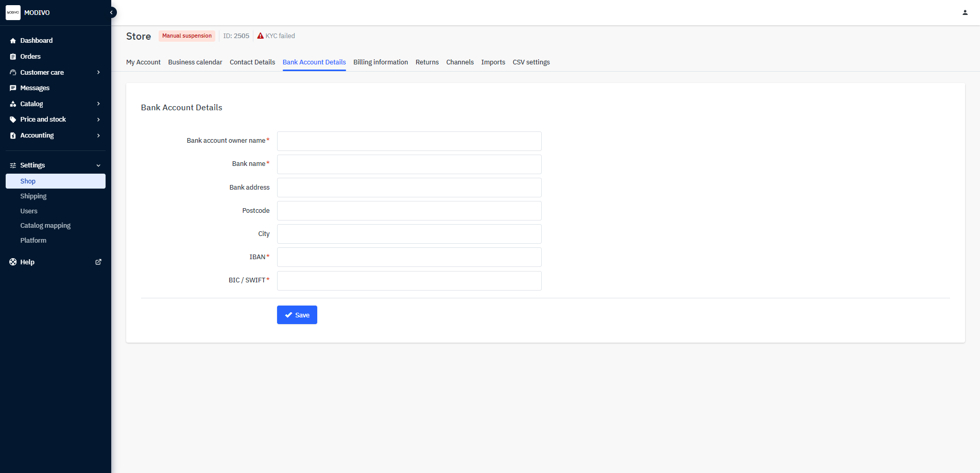Expand the Catalog submenu chevron
This screenshot has width=980, height=473.
click(x=98, y=104)
